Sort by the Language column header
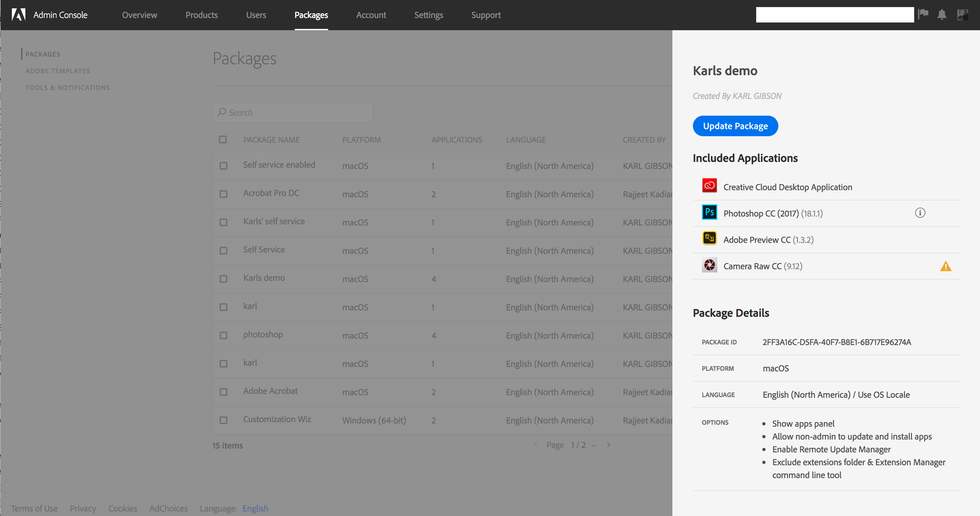This screenshot has width=980, height=516. [x=526, y=140]
